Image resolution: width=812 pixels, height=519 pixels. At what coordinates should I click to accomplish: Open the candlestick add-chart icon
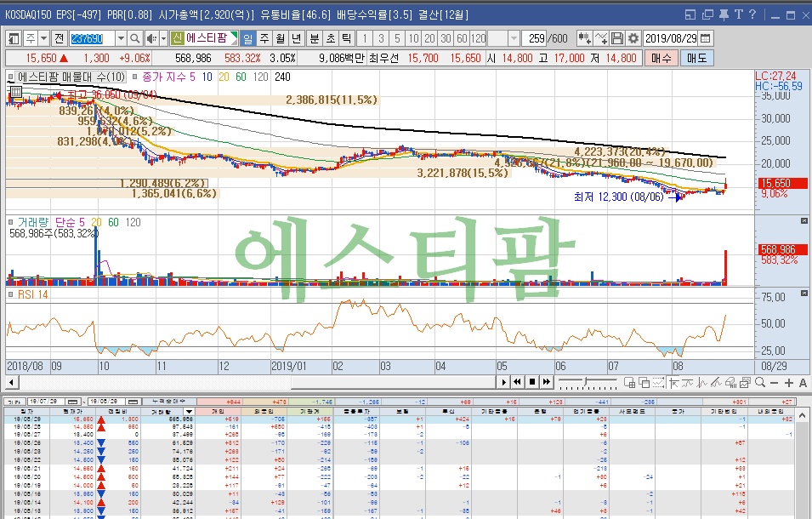pos(585,38)
